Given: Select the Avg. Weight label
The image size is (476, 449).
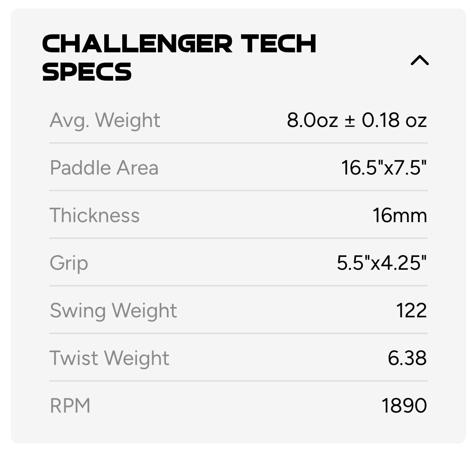Looking at the screenshot, I should coord(105,121).
